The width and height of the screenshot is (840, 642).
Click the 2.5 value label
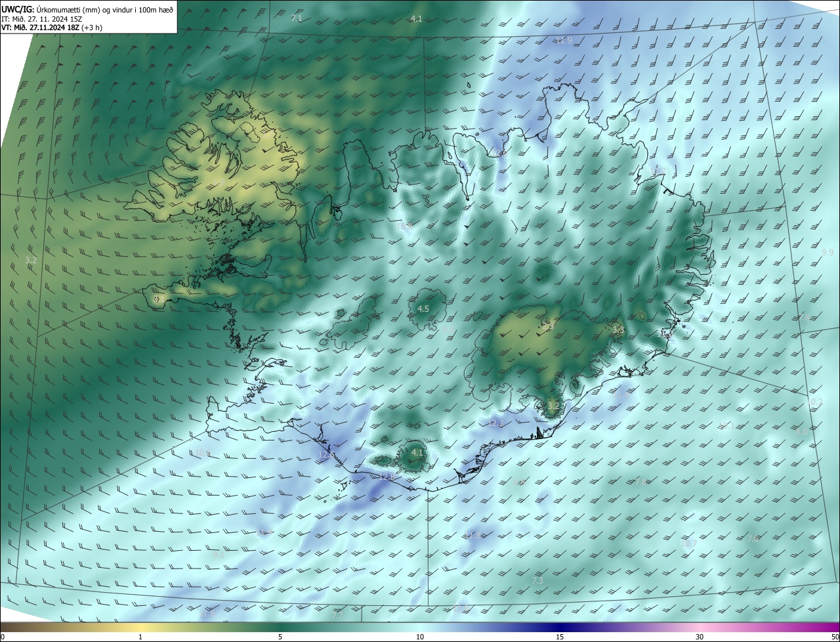(x=547, y=325)
